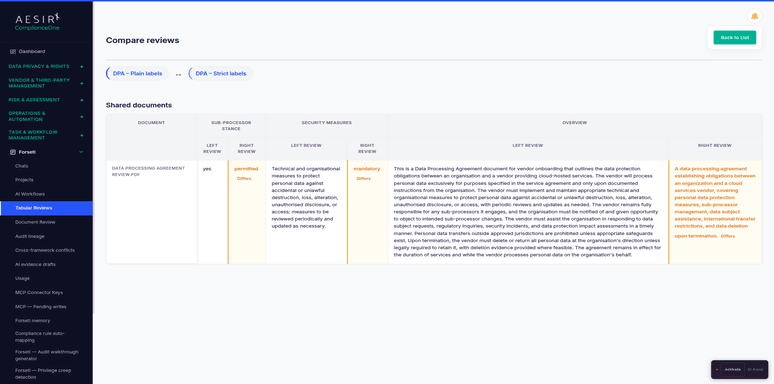Select the Tabular Reviews sidebar item
The image size is (774, 384).
[46, 208]
